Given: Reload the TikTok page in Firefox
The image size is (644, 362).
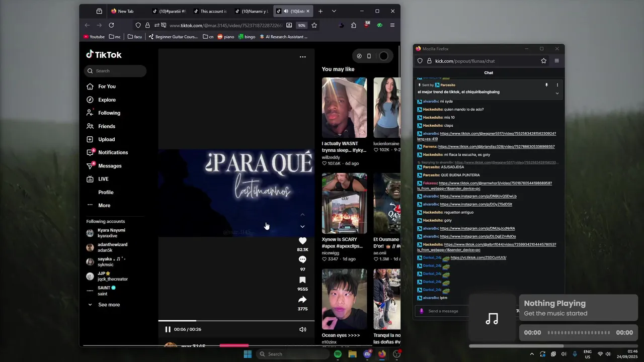Looking at the screenshot, I should click(x=111, y=25).
